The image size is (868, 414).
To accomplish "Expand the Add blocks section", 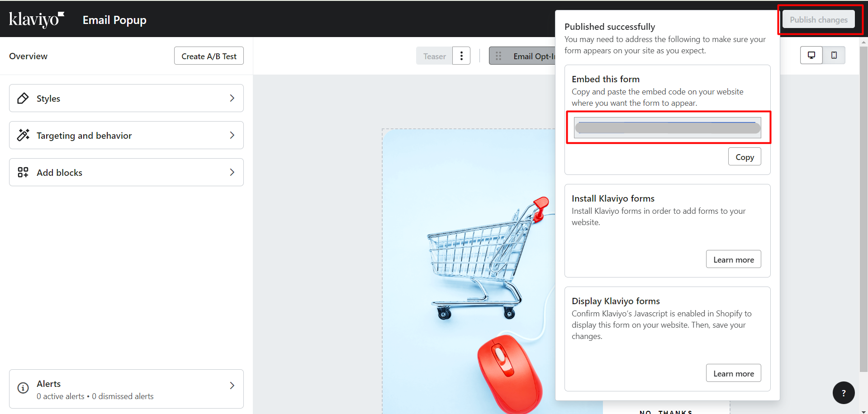I will pyautogui.click(x=232, y=172).
